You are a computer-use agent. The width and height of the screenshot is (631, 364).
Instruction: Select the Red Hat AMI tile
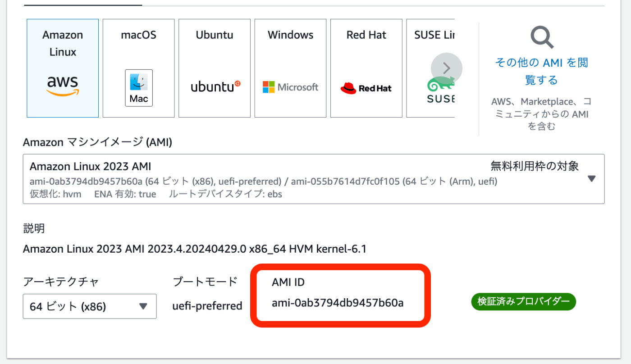click(366, 68)
